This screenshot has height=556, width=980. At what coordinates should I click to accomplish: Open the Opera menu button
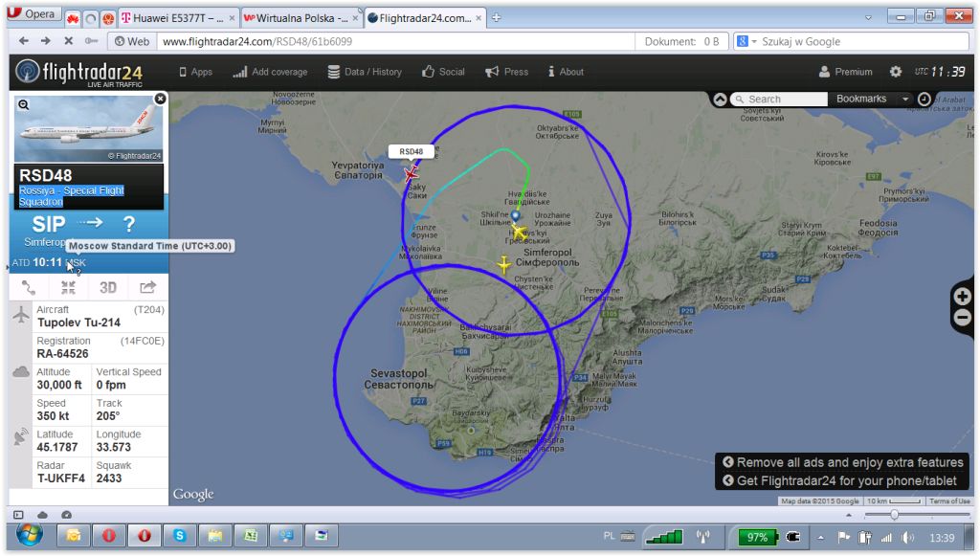(33, 13)
